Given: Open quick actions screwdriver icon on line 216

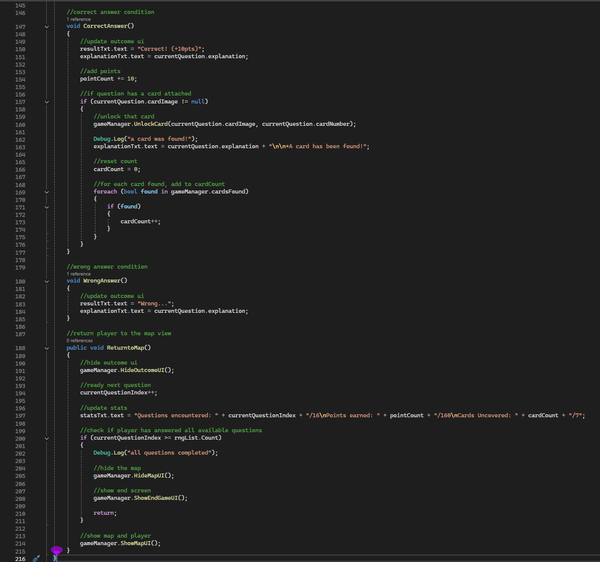Looking at the screenshot, I should pyautogui.click(x=36, y=559).
